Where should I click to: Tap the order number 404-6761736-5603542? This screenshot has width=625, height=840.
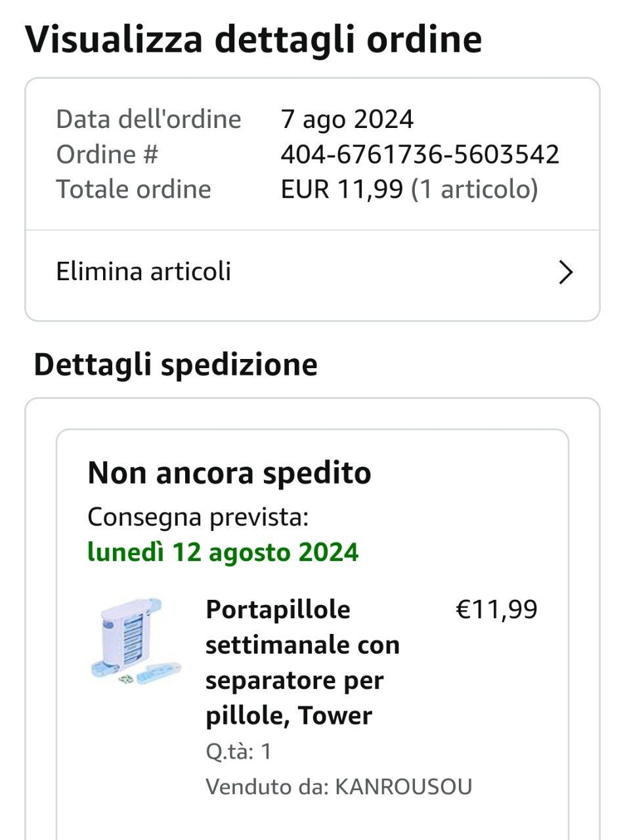(420, 155)
